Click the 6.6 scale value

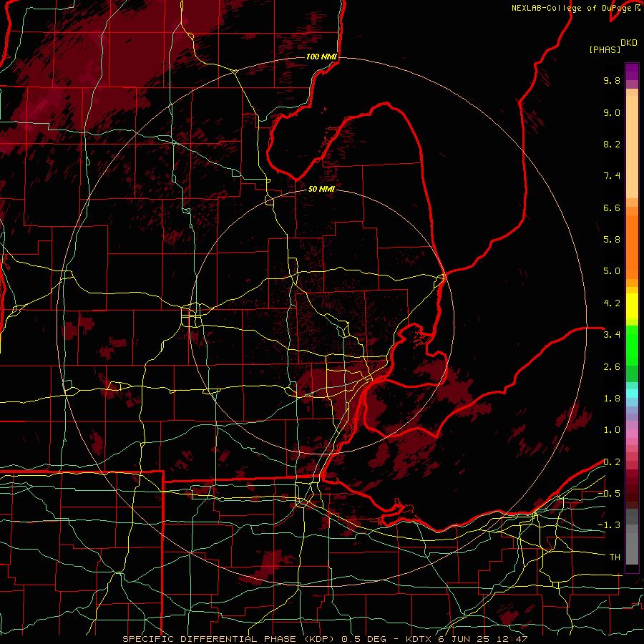point(612,208)
